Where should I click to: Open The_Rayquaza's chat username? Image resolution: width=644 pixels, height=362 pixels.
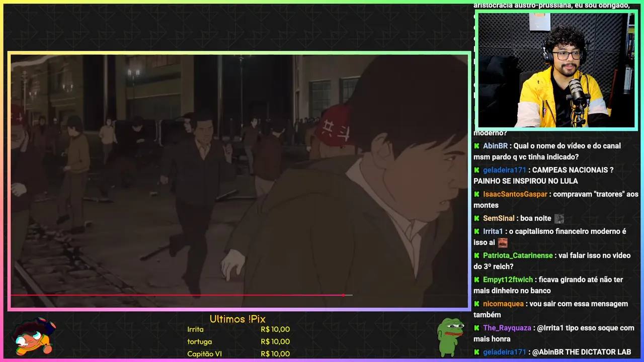click(x=507, y=328)
